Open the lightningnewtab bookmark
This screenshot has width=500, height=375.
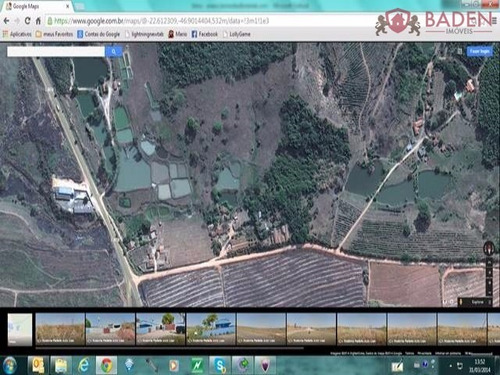point(144,34)
